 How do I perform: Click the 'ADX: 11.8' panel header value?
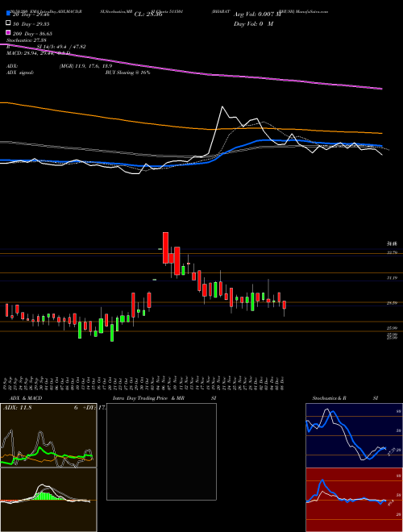[17, 408]
